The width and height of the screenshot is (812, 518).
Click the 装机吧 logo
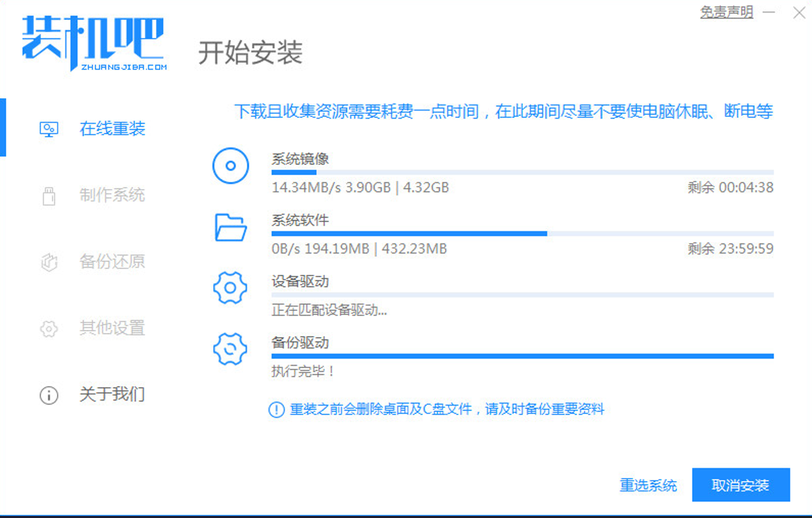[x=94, y=44]
